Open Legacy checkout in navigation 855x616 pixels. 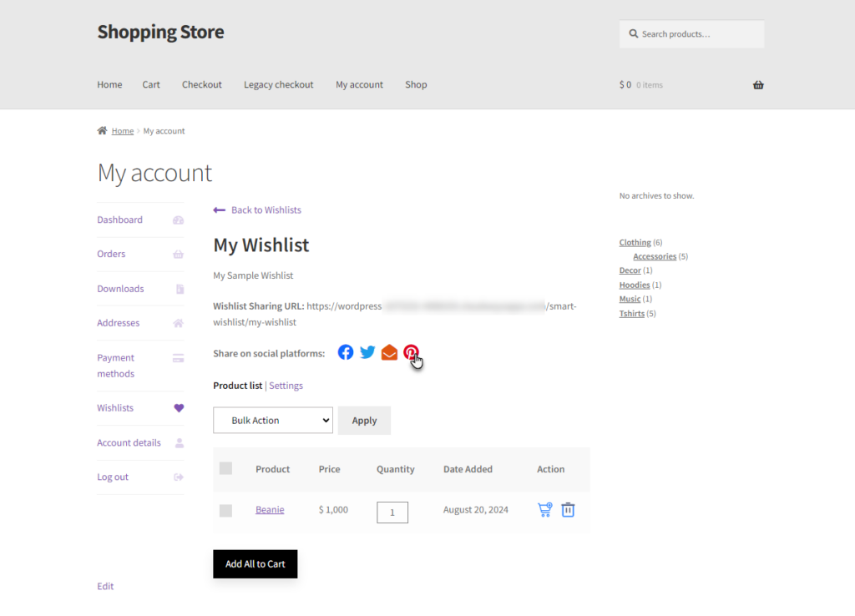(x=279, y=84)
